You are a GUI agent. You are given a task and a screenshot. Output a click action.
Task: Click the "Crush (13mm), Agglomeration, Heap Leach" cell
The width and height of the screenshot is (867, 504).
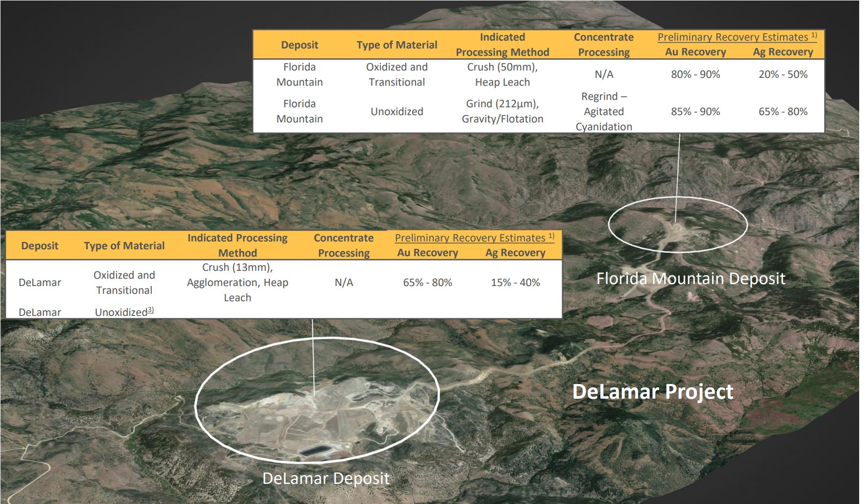pos(237,283)
